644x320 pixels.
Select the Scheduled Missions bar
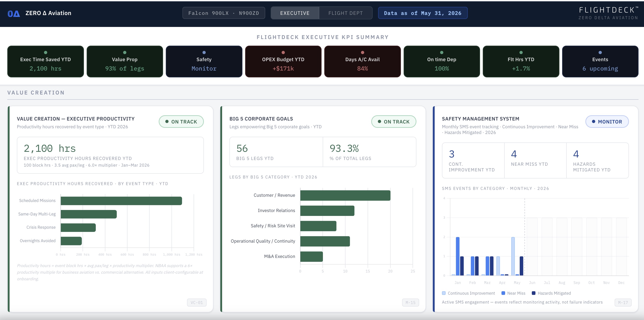(x=121, y=201)
